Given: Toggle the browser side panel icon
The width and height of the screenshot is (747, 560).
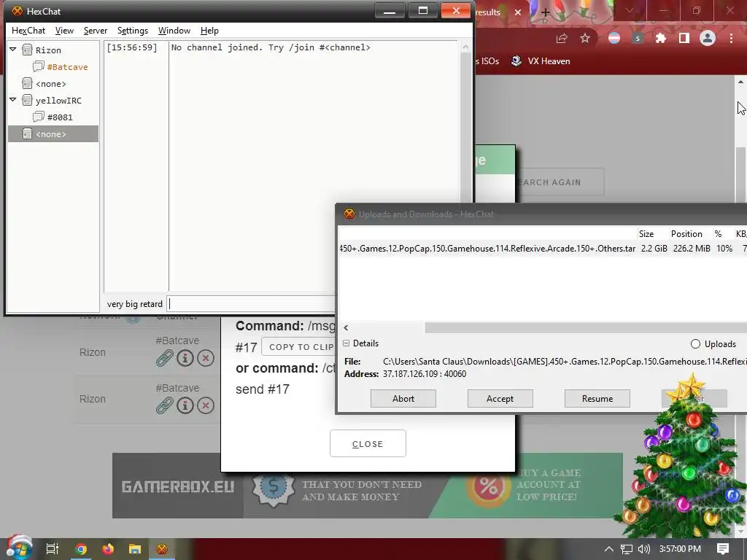Looking at the screenshot, I should [684, 38].
